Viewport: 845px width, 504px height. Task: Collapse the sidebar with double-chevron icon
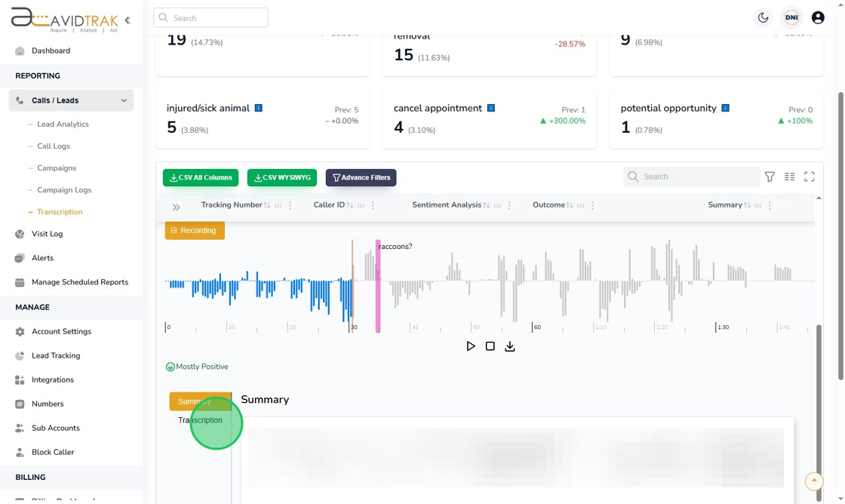click(x=128, y=20)
